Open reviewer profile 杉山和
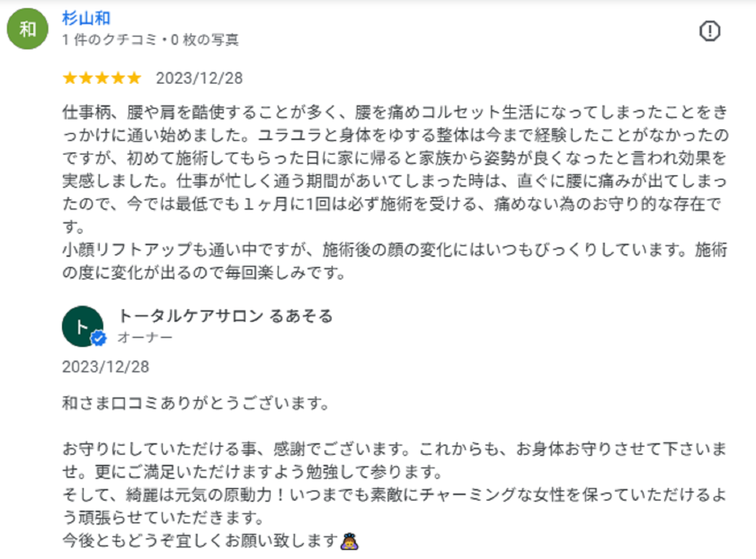 [x=86, y=18]
